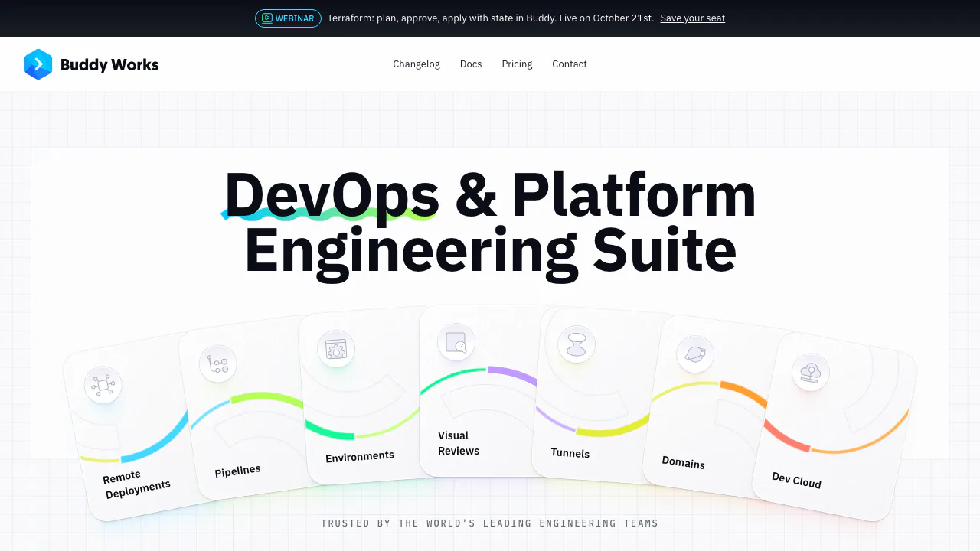Select the Domains card label

(683, 462)
